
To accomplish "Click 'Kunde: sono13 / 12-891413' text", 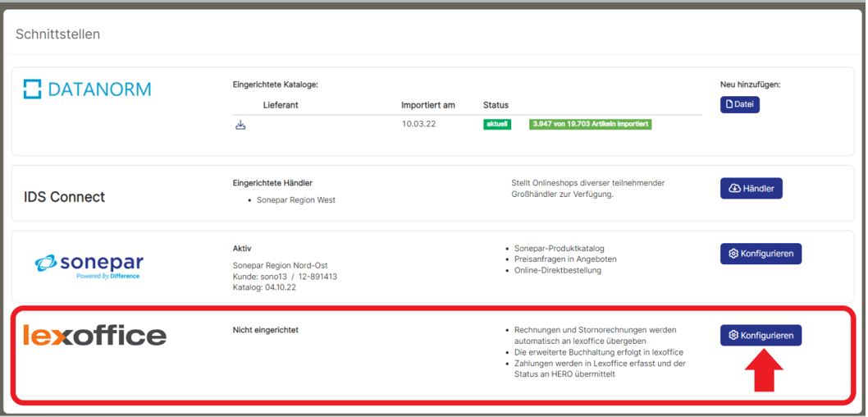I will click(285, 277).
